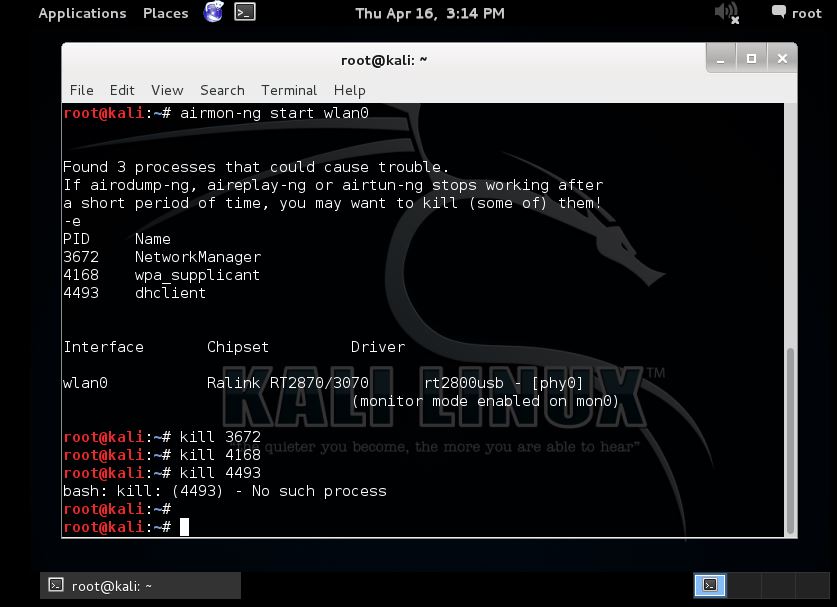Screen dimensions: 837x607
Task: Click the terminal vertical scrollbar thumb
Action: coord(791,440)
